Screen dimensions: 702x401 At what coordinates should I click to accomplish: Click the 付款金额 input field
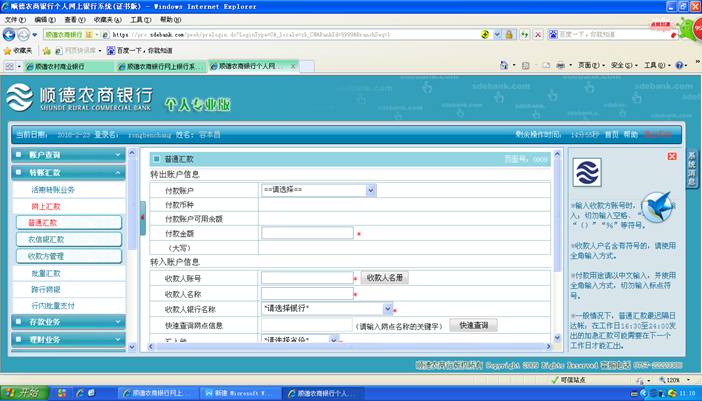tap(307, 233)
